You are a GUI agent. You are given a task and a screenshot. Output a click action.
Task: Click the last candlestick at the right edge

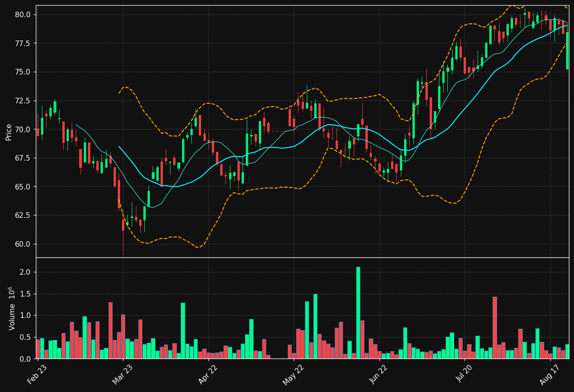(567, 51)
